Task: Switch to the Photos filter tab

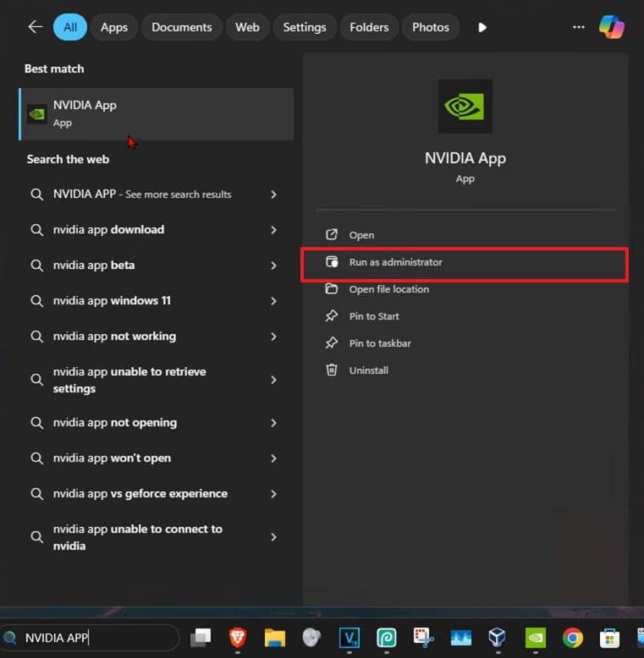Action: pos(430,27)
